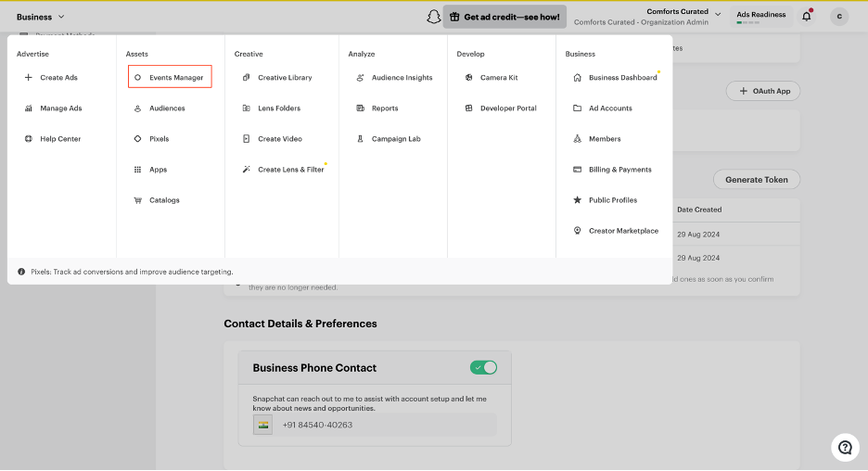
Task: Click the Catalogs cart icon
Action: click(x=138, y=200)
